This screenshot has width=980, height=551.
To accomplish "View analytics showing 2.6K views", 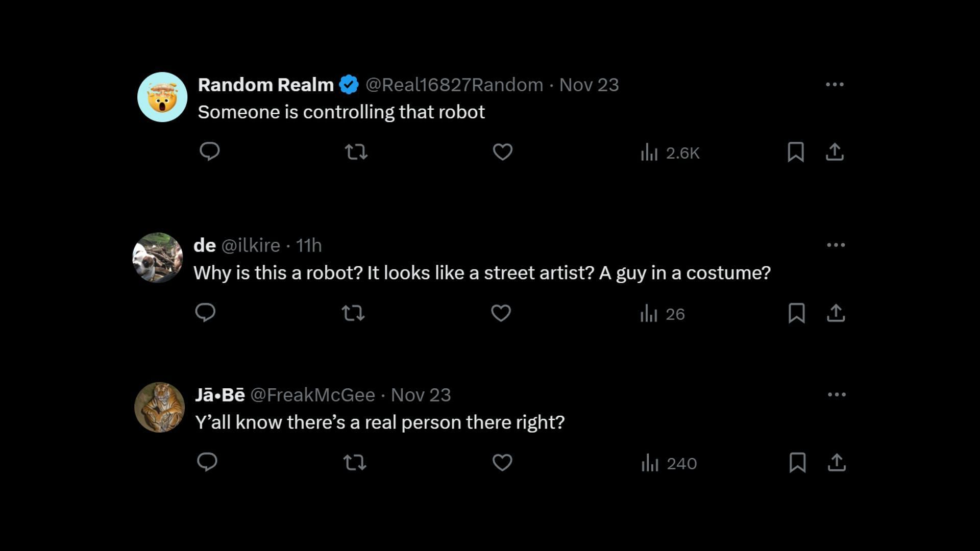I will pos(670,153).
